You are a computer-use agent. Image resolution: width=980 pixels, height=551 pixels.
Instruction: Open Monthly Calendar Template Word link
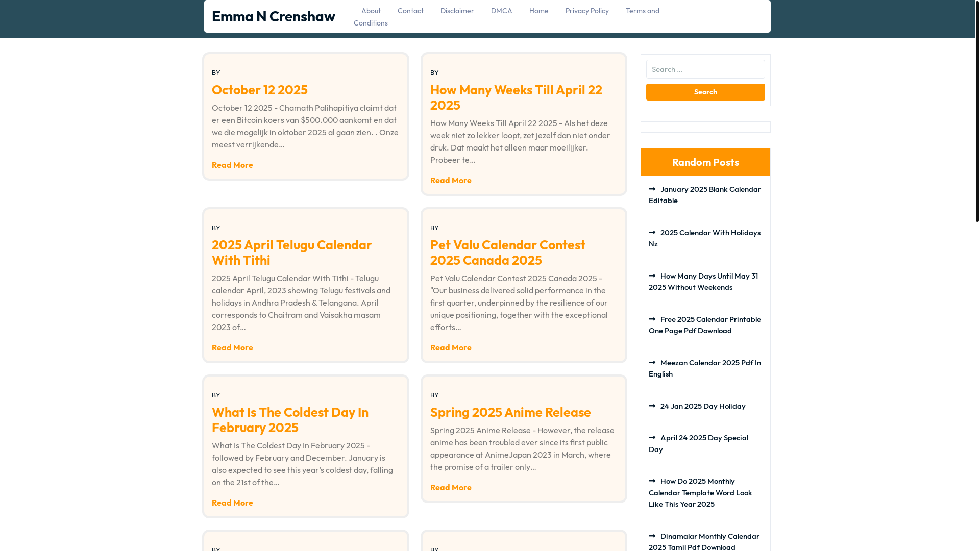click(700, 492)
